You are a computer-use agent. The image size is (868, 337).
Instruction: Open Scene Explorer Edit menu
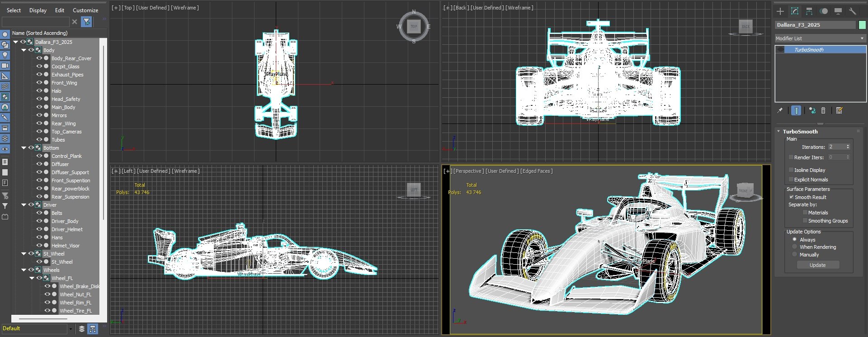tap(60, 10)
